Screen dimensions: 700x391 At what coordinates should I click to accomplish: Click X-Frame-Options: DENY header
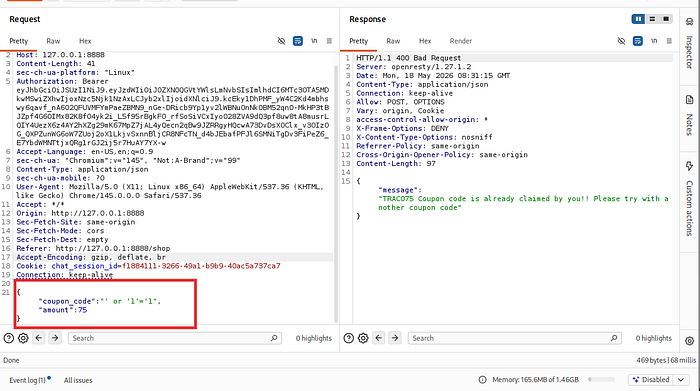[402, 129]
